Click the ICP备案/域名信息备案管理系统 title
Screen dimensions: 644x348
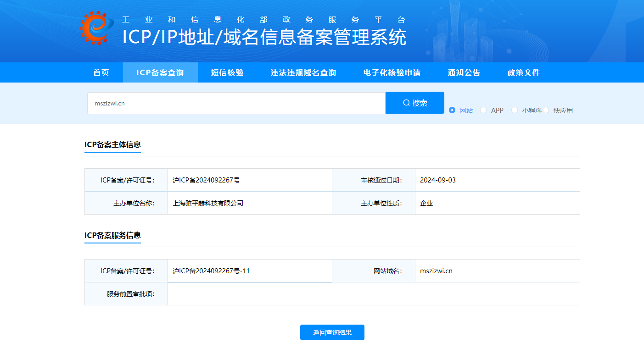(x=264, y=37)
